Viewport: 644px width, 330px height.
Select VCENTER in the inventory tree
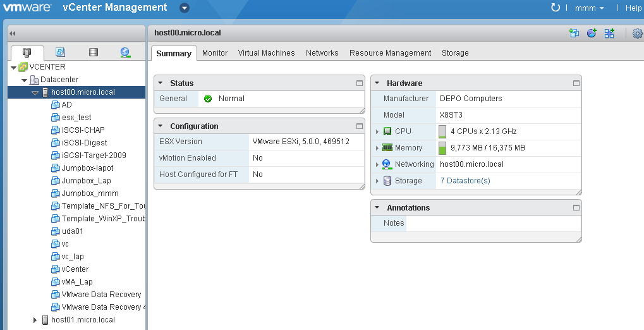(x=47, y=66)
